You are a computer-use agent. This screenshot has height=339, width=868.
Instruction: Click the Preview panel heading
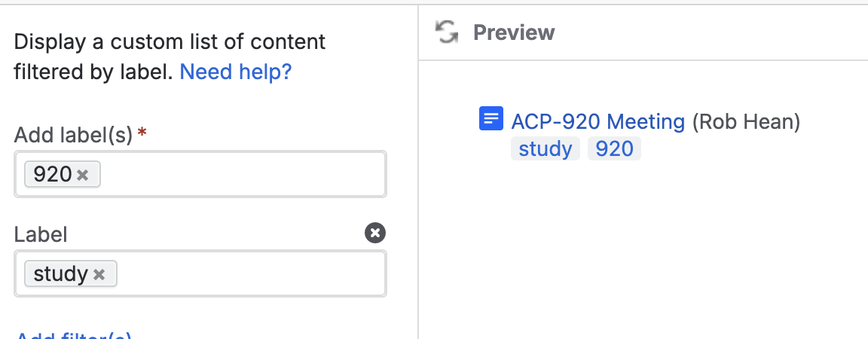click(514, 32)
